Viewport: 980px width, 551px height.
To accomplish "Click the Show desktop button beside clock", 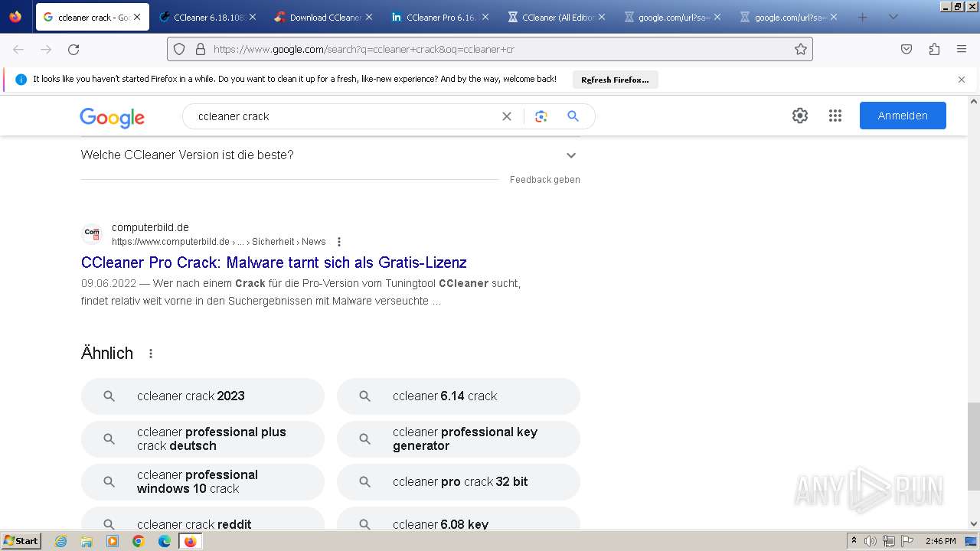I will click(971, 541).
